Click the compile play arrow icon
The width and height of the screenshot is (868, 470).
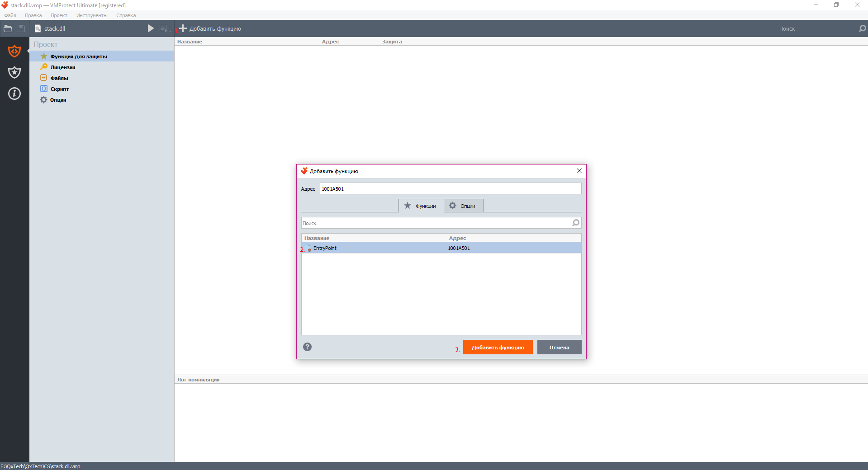151,28
